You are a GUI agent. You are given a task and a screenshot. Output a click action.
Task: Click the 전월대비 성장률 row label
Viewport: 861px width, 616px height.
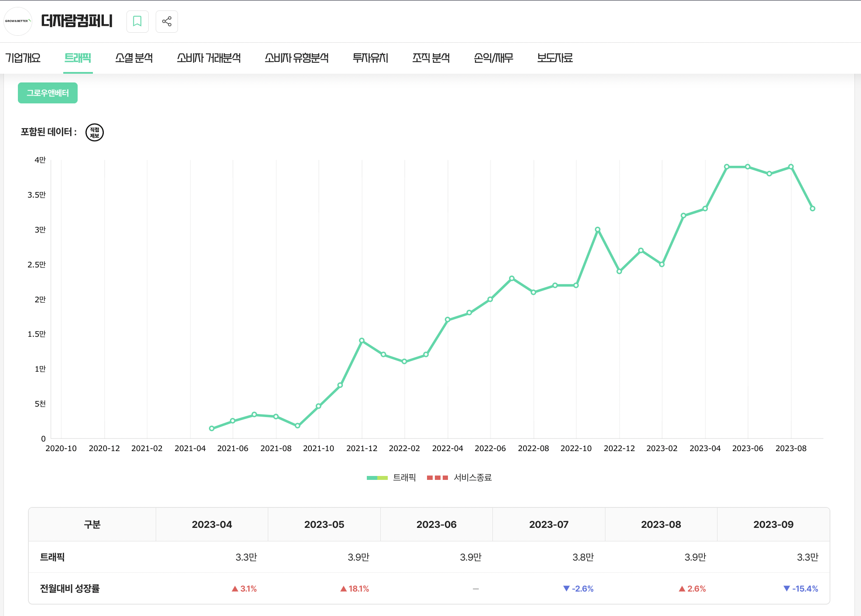(70, 589)
